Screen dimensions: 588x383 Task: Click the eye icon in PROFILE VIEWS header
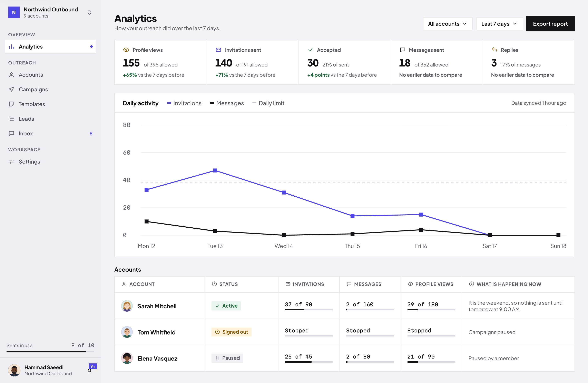pyautogui.click(x=410, y=284)
